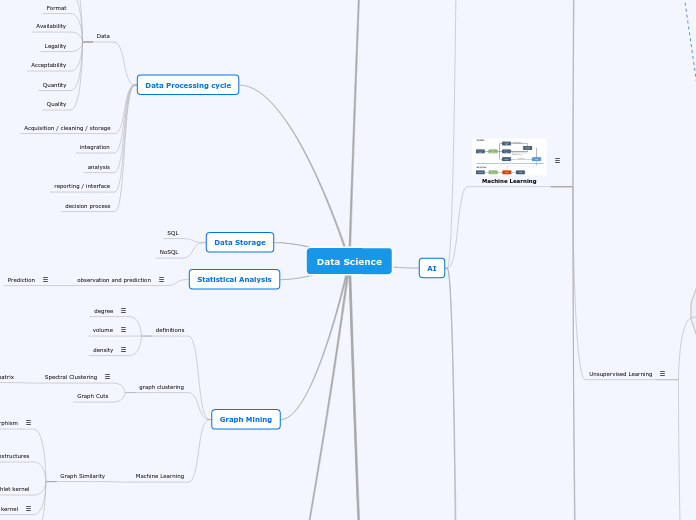
Task: Select the Data Storage topic
Action: [240, 242]
